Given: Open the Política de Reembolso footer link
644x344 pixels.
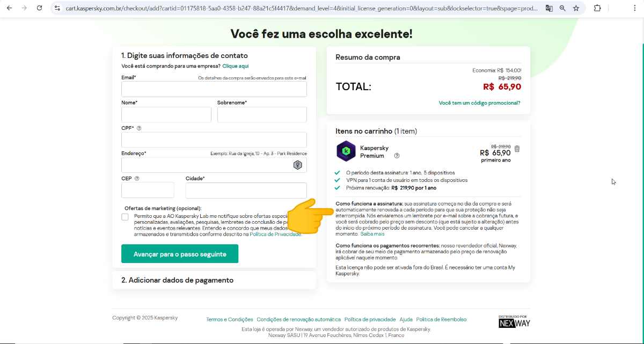Looking at the screenshot, I should pos(441,319).
